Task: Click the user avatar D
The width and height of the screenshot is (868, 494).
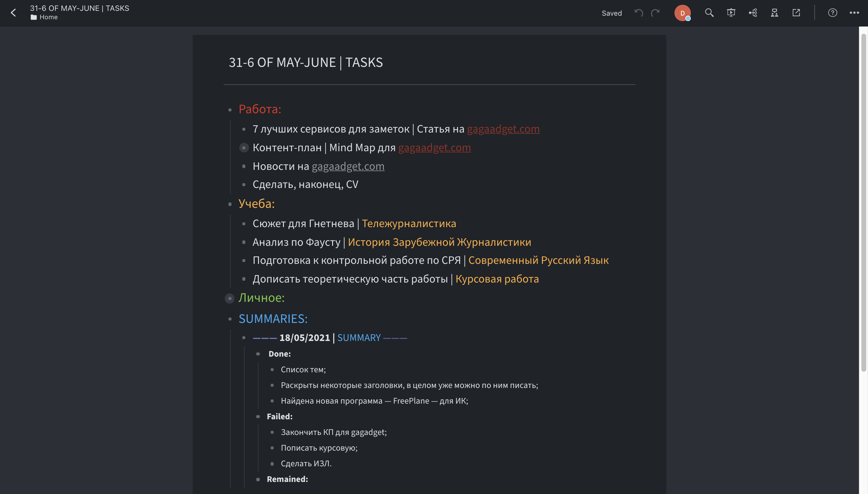Action: 682,13
